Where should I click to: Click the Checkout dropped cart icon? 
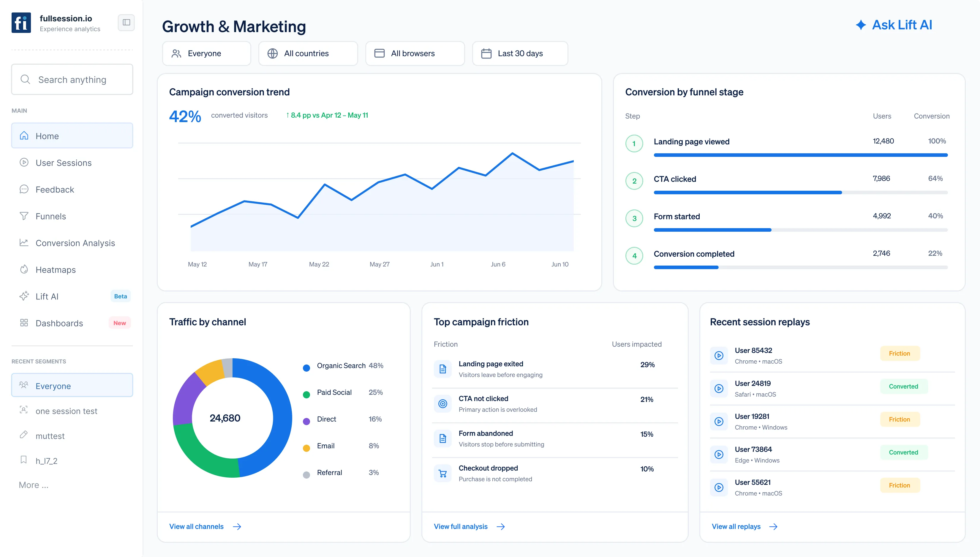coord(442,473)
